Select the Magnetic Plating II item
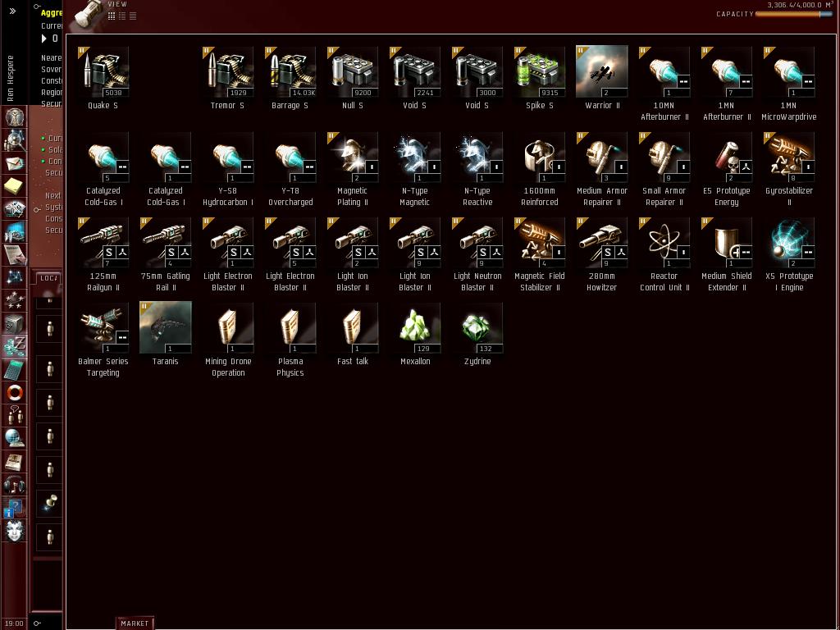This screenshot has height=630, width=840. 353,169
